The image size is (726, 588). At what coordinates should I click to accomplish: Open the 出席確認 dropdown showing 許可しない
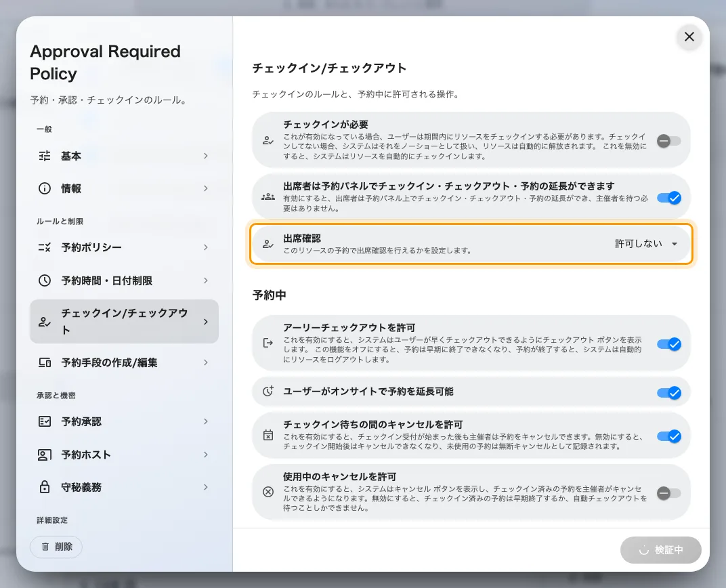(646, 244)
